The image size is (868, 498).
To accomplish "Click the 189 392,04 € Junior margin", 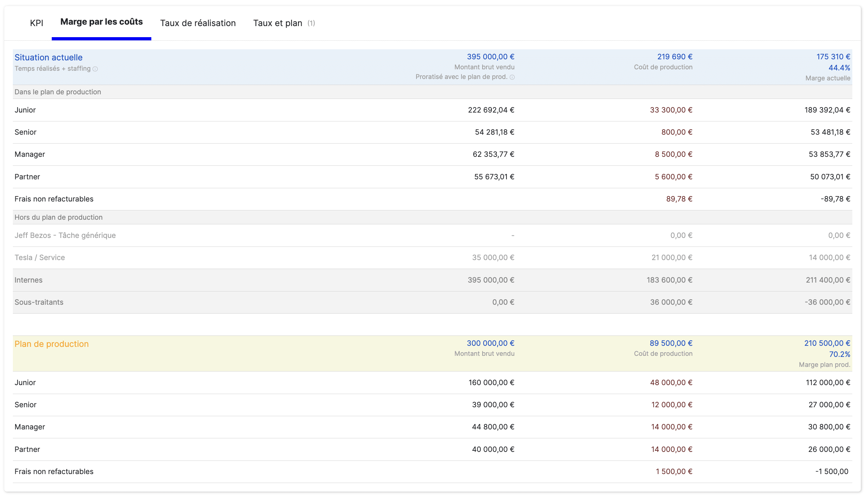I will point(827,110).
